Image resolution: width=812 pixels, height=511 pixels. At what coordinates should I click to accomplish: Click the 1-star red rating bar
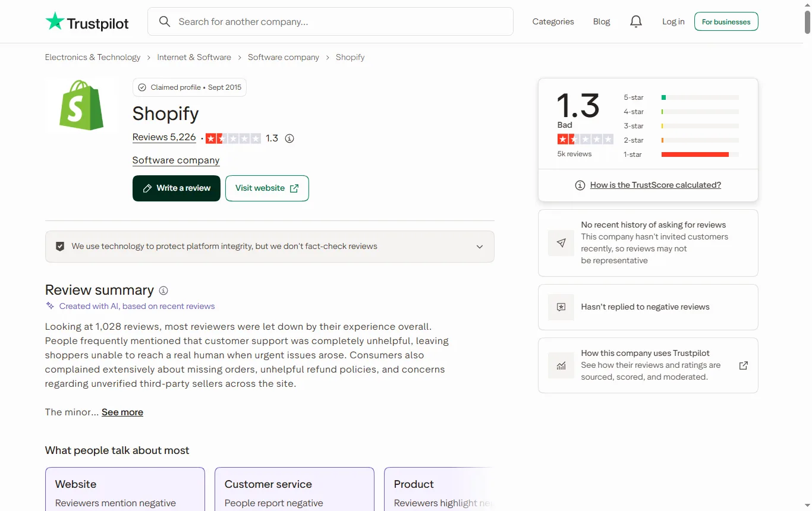click(x=695, y=154)
